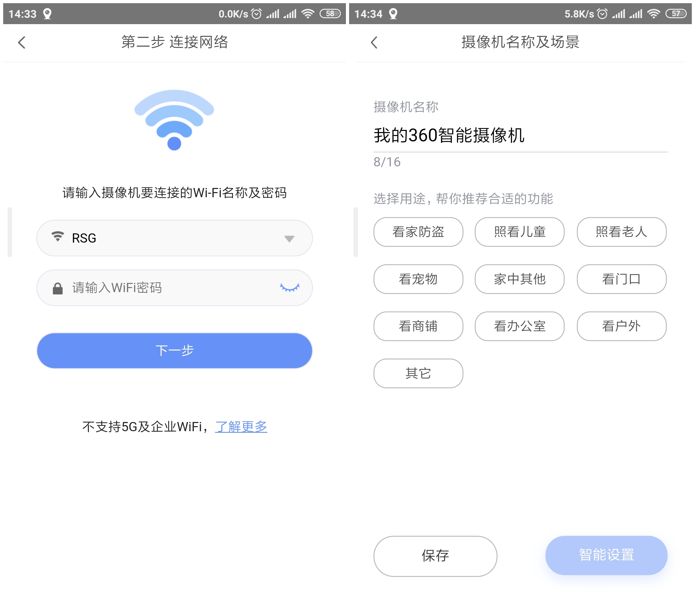Go back from the 连接网络 screen
This screenshot has width=695, height=616.
[x=22, y=43]
